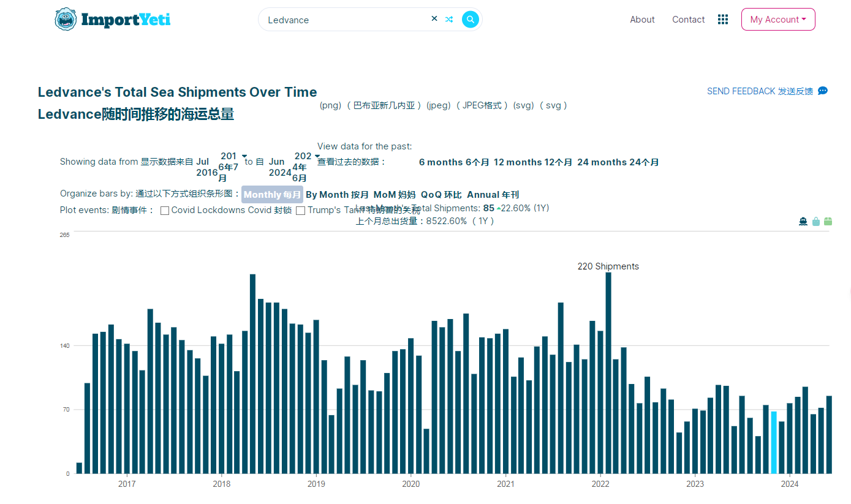Screen dimensions: 851x504
Task: Click the ship shipments icon above the chart
Action: click(x=803, y=221)
